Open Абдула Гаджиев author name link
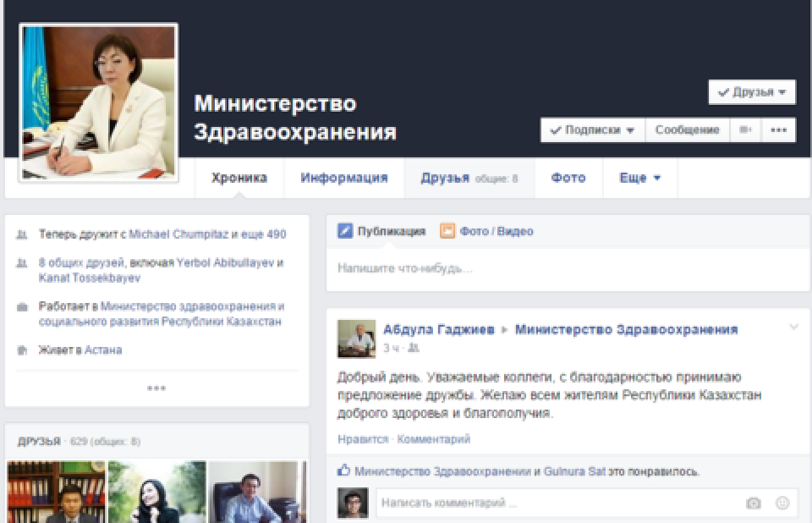Viewport: 812px width, 523px height. pos(439,329)
